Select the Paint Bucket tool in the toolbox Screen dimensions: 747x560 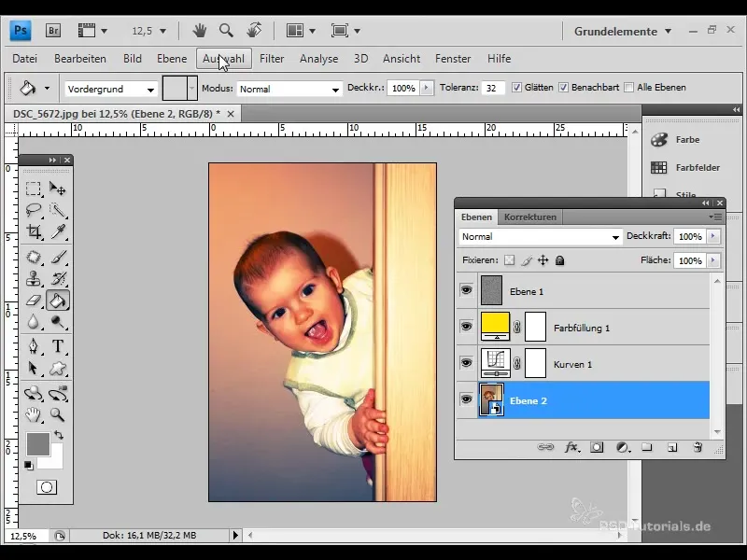pos(58,300)
